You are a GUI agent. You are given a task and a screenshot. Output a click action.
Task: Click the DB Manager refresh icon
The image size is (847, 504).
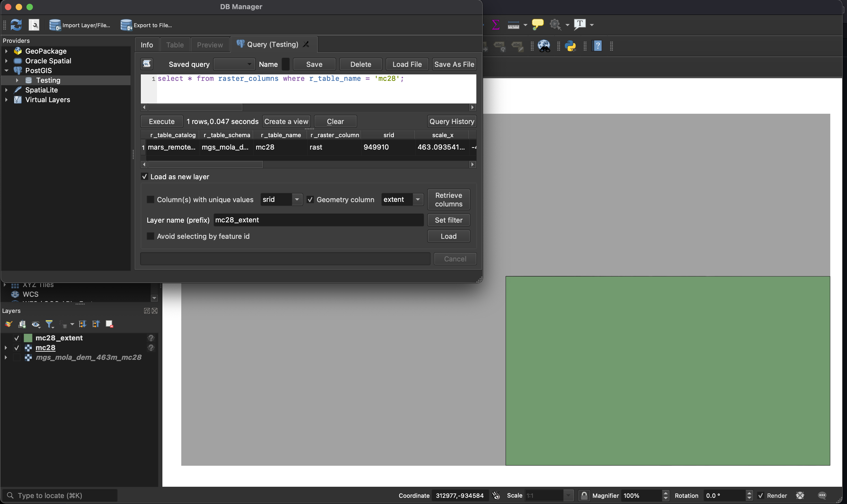[16, 25]
